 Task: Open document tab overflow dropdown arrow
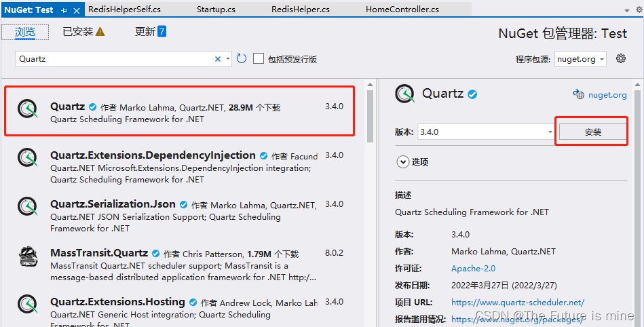click(x=627, y=10)
